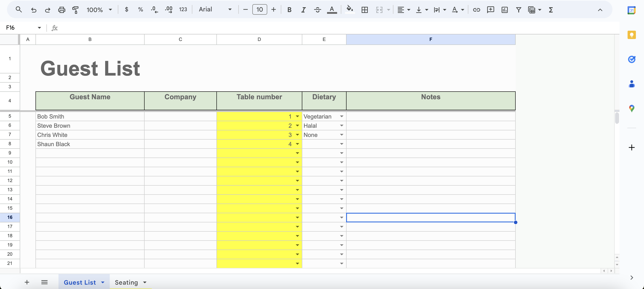
Task: Click the create filter funnel icon
Action: [518, 10]
